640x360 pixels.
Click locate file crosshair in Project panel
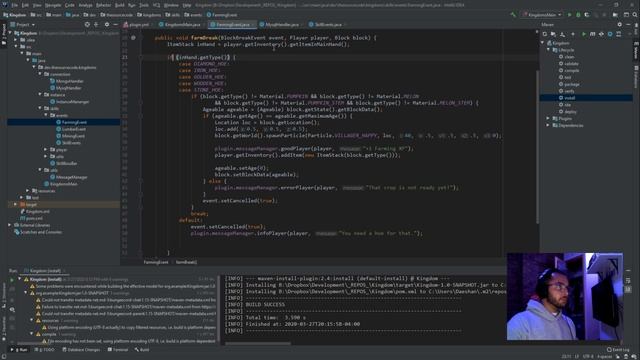tap(87, 24)
